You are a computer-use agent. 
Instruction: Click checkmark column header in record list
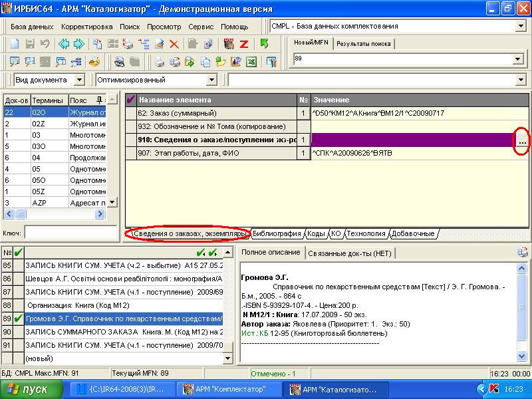coord(18,252)
